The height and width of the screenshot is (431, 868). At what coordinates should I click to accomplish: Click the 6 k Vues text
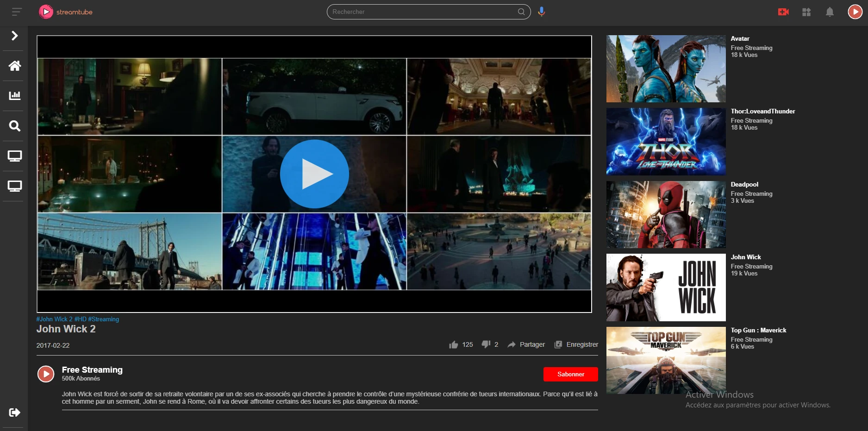(743, 347)
